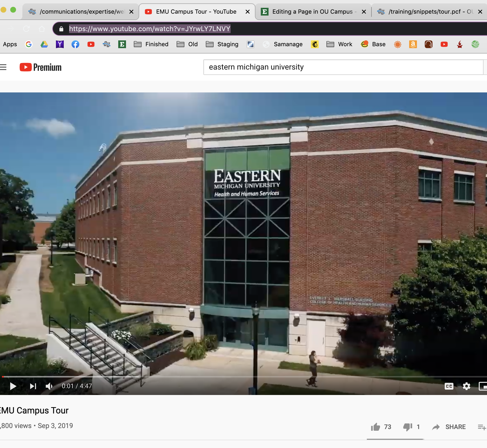Open the YouTube bookmark after the brown icon

point(444,44)
